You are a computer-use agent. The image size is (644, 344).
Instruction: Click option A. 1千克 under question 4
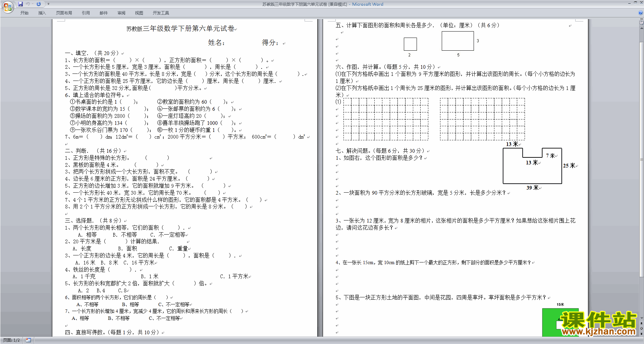point(84,276)
